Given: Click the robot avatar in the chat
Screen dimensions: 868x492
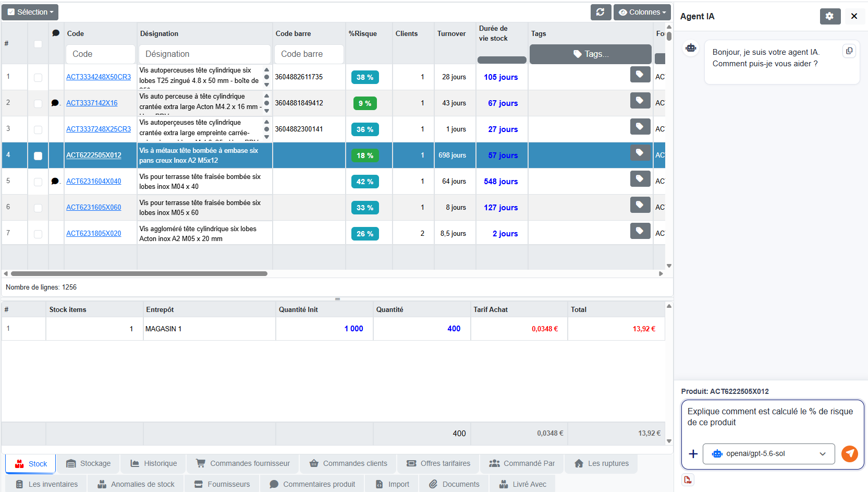Looking at the screenshot, I should (x=691, y=48).
